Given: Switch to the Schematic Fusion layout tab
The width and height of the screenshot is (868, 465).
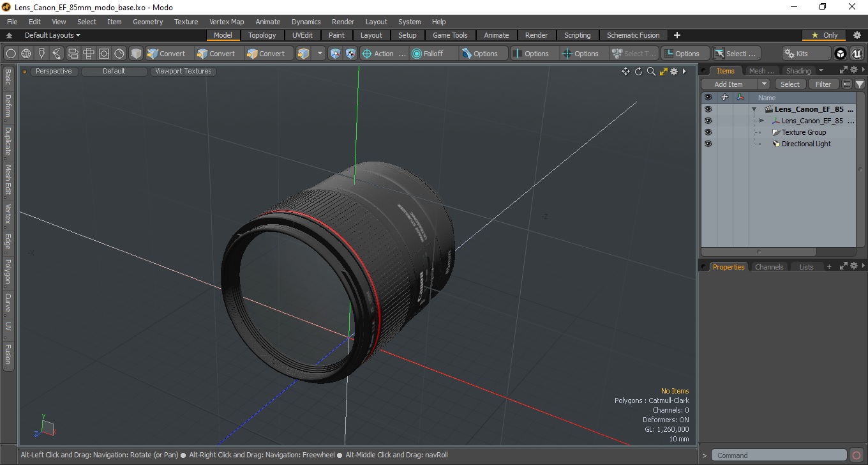Looking at the screenshot, I should tap(633, 35).
